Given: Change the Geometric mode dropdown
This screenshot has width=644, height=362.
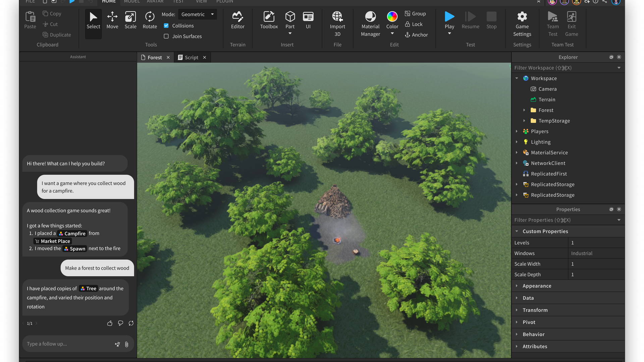Looking at the screenshot, I should click(x=197, y=14).
